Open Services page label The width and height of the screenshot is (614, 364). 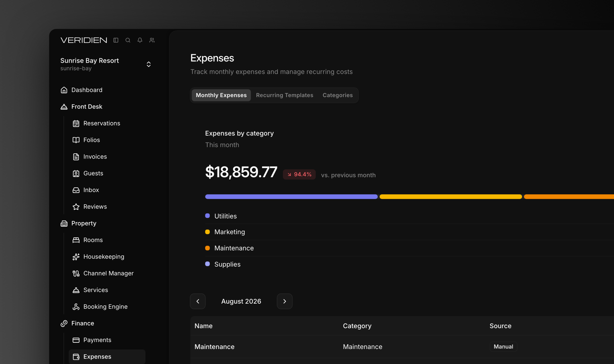pyautogui.click(x=96, y=290)
